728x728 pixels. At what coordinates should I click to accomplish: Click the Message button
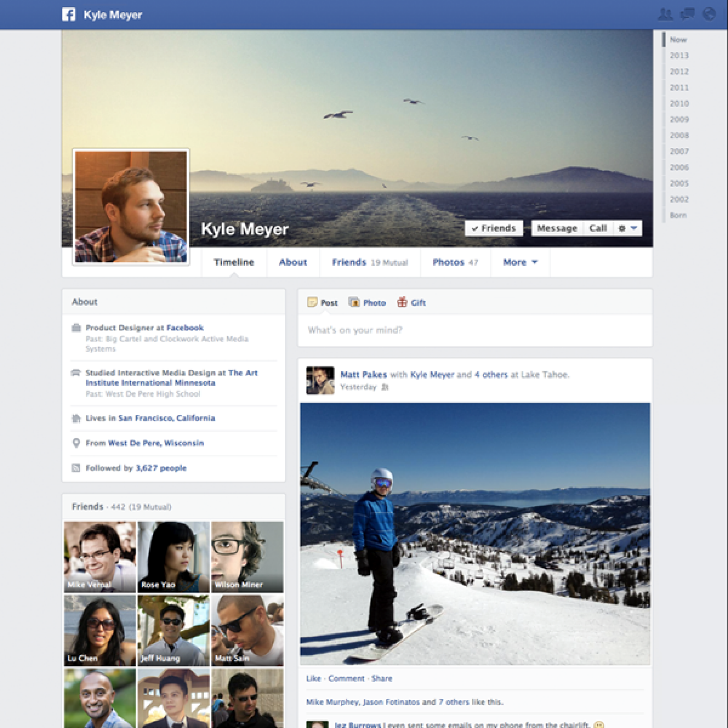coord(557,228)
